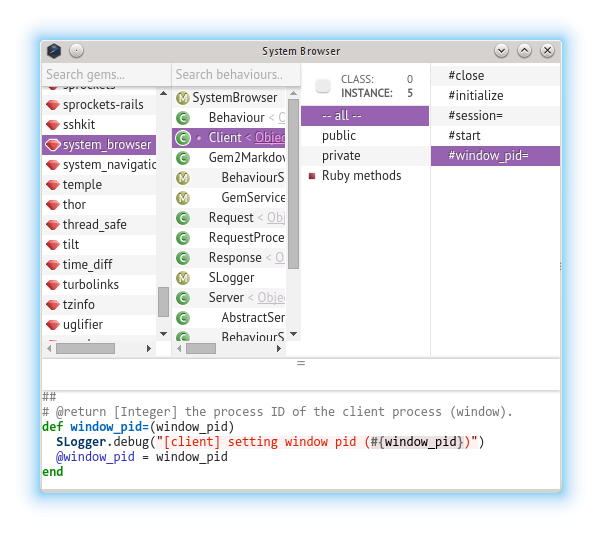Screen dimensions: 602x533
Task: Click the gems list horizontal scroll-left arrow
Action: click(49, 349)
